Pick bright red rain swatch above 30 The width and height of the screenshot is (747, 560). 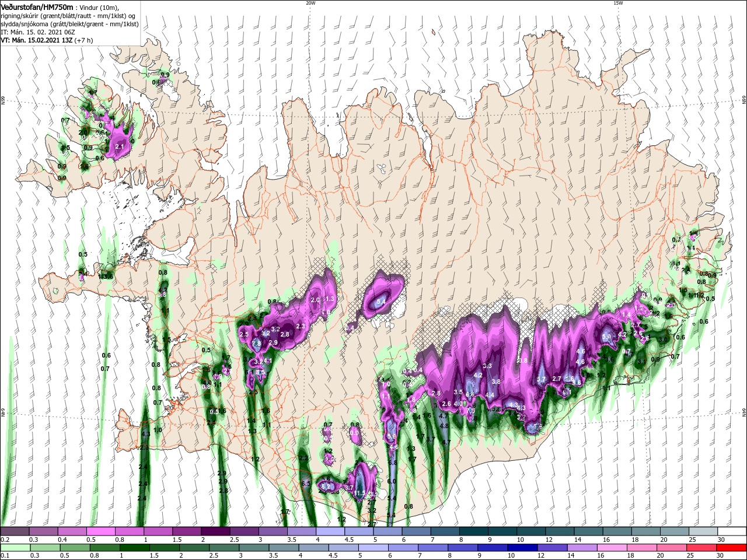tap(732, 548)
